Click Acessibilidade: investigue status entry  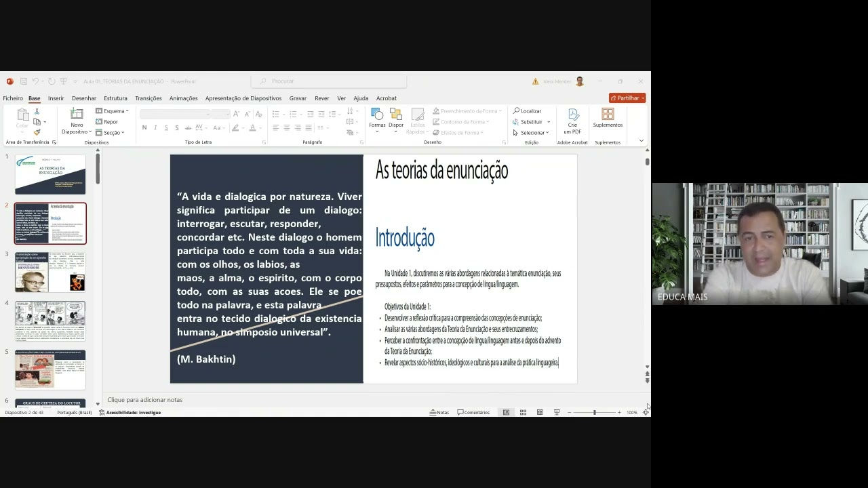click(x=130, y=412)
